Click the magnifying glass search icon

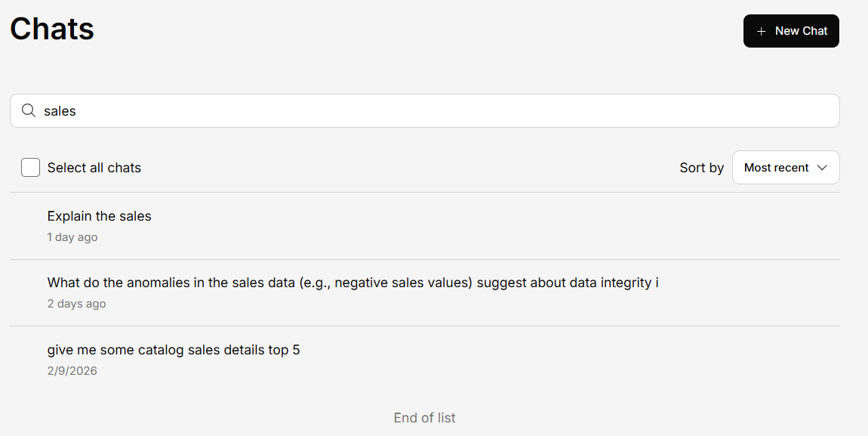click(29, 111)
